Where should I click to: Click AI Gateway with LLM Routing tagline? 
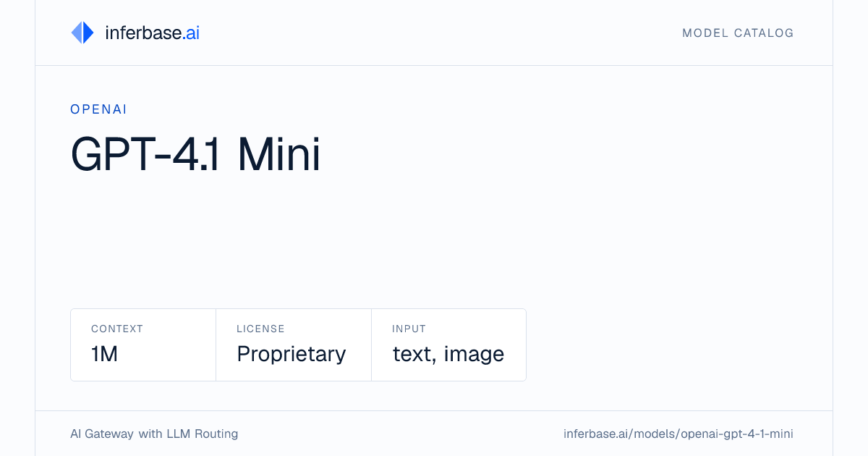(x=154, y=434)
